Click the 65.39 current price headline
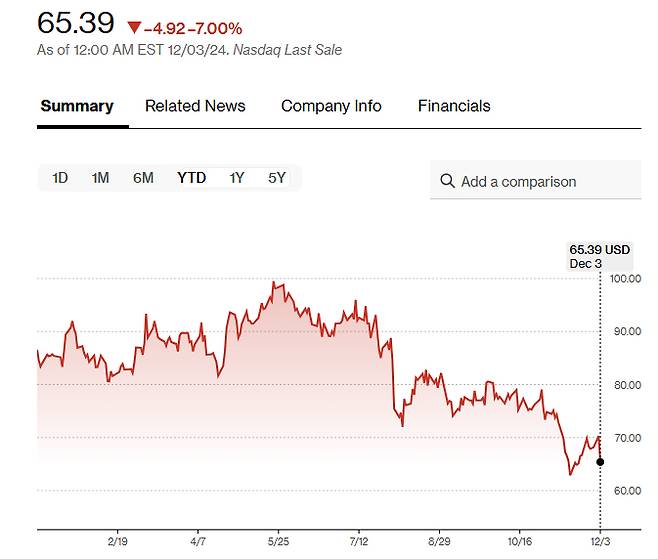The width and height of the screenshot is (658, 559). pos(76,24)
